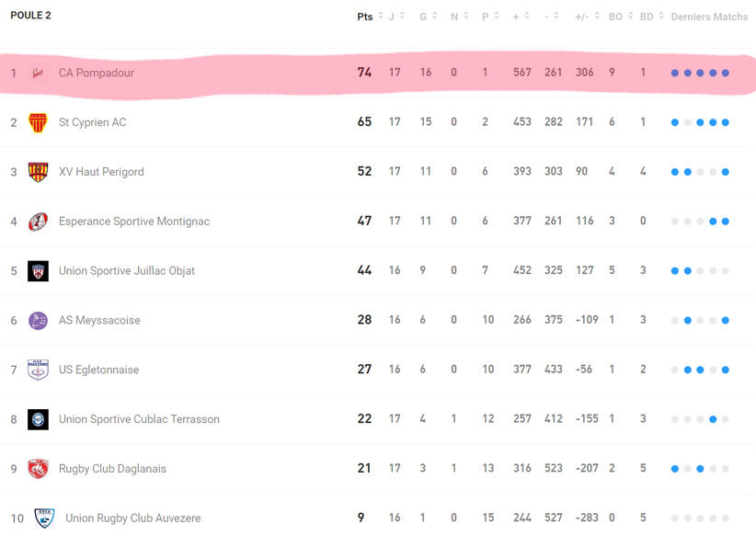Screen dimensions: 756x547
Task: Click the XV Haut Perigord crest
Action: (x=38, y=172)
